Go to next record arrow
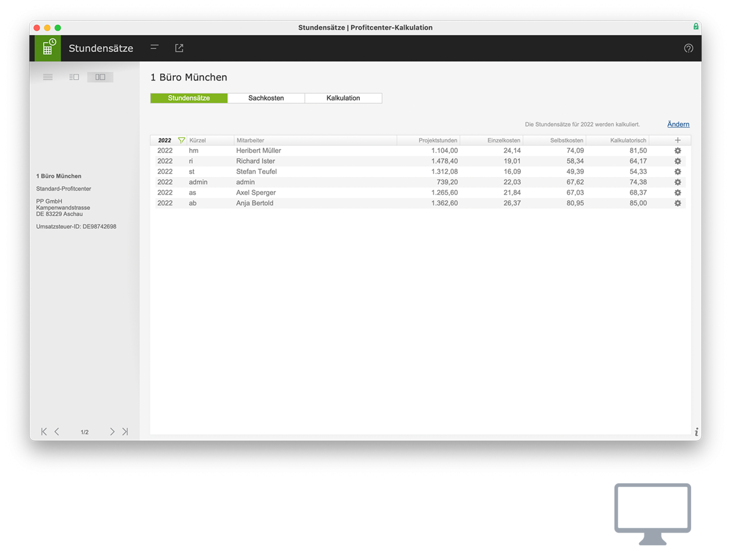This screenshot has width=731, height=560. click(x=112, y=431)
